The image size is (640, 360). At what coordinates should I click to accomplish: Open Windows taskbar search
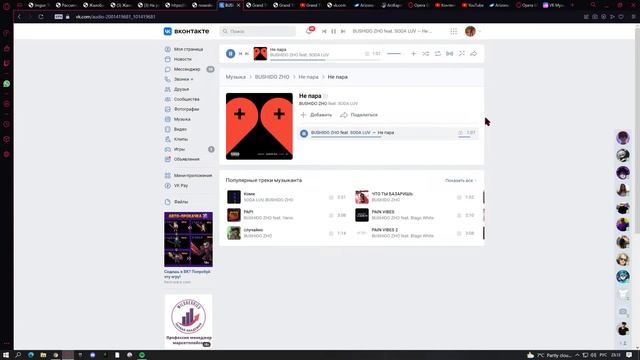point(18,355)
